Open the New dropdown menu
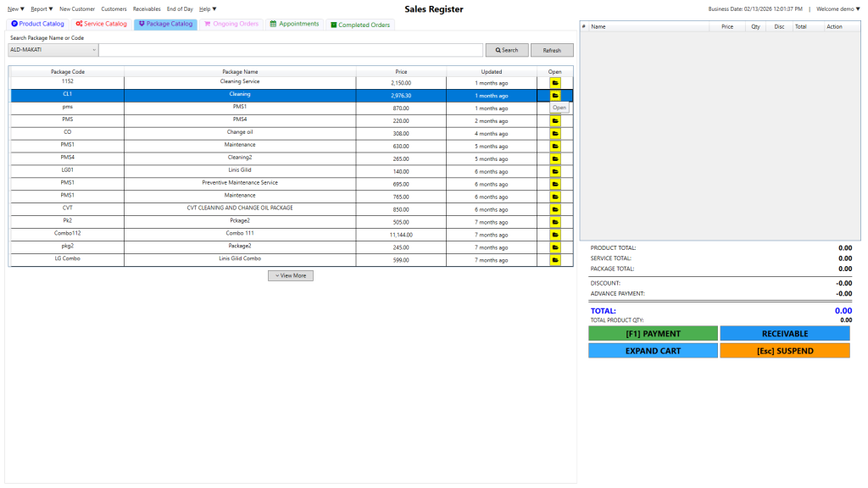The width and height of the screenshot is (868, 488). tap(16, 8)
